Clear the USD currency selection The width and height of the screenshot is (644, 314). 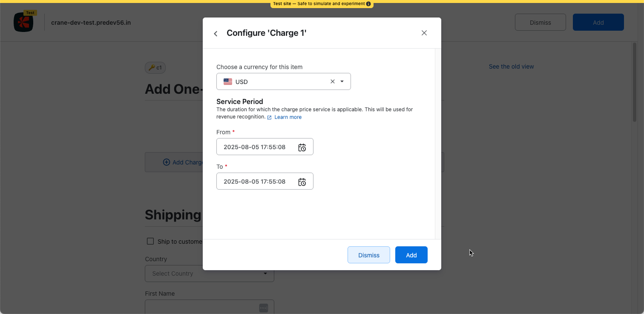tap(333, 81)
